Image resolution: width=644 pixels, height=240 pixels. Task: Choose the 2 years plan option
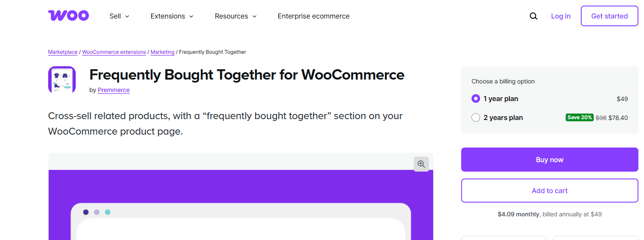pos(475,117)
